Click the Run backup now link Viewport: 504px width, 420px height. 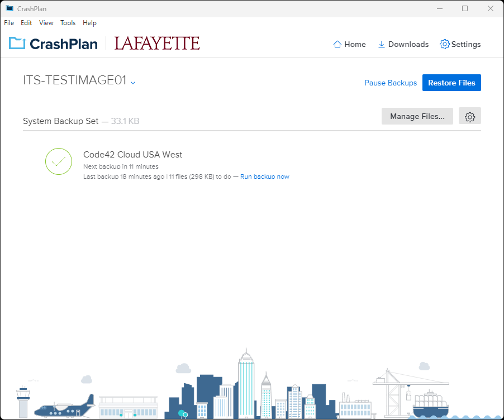click(x=264, y=176)
